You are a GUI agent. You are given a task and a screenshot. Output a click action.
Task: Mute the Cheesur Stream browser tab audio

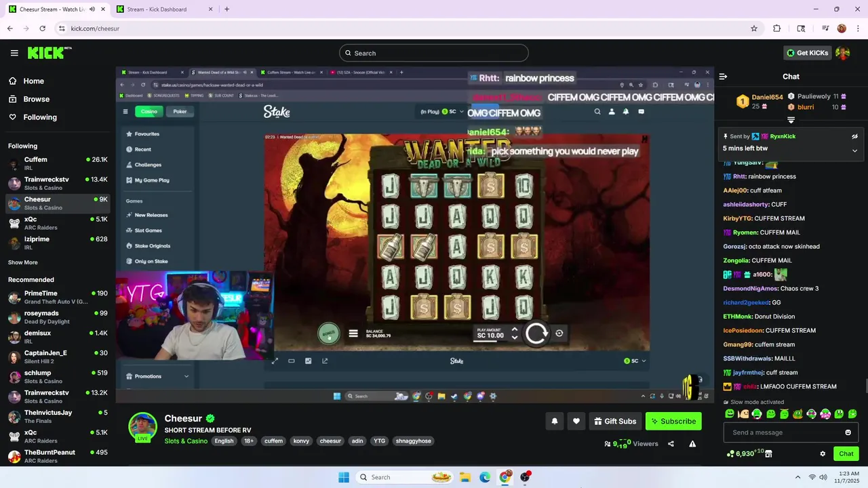(x=92, y=9)
